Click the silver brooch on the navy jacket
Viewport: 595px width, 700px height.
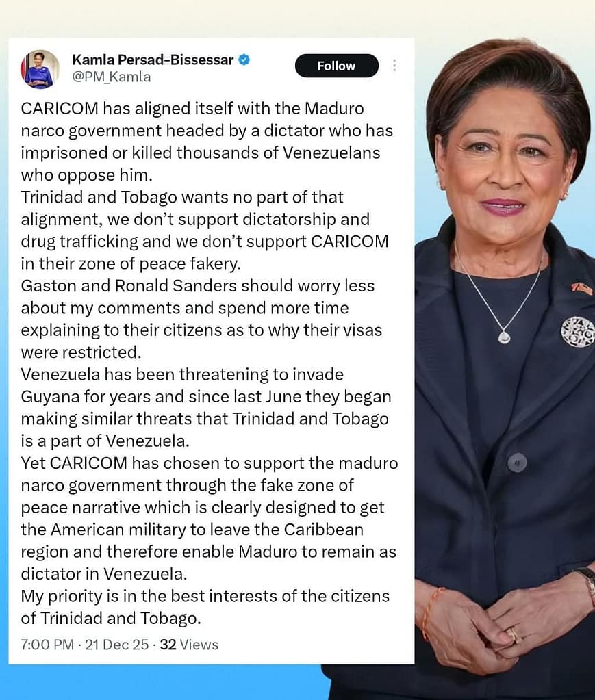(579, 332)
